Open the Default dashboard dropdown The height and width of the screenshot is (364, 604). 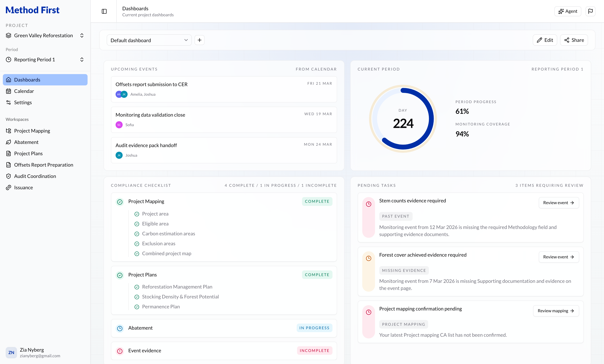point(149,40)
